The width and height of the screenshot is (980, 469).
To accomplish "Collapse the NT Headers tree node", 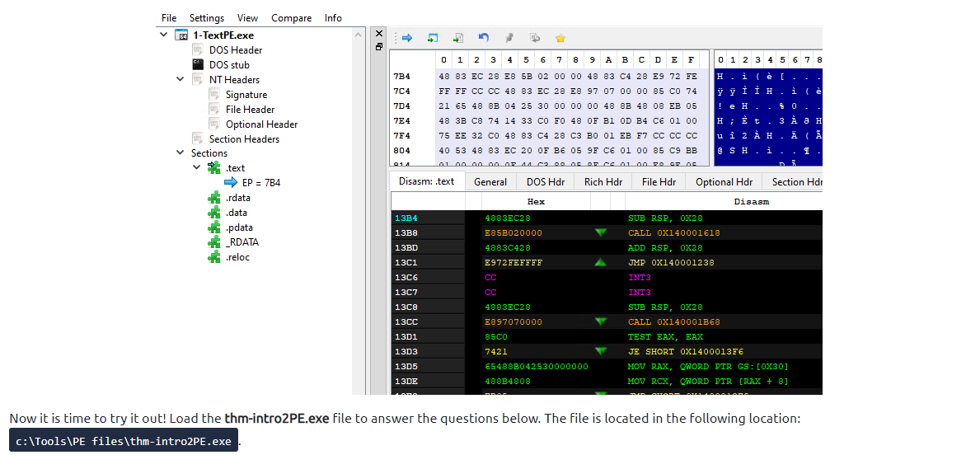I will click(x=181, y=79).
